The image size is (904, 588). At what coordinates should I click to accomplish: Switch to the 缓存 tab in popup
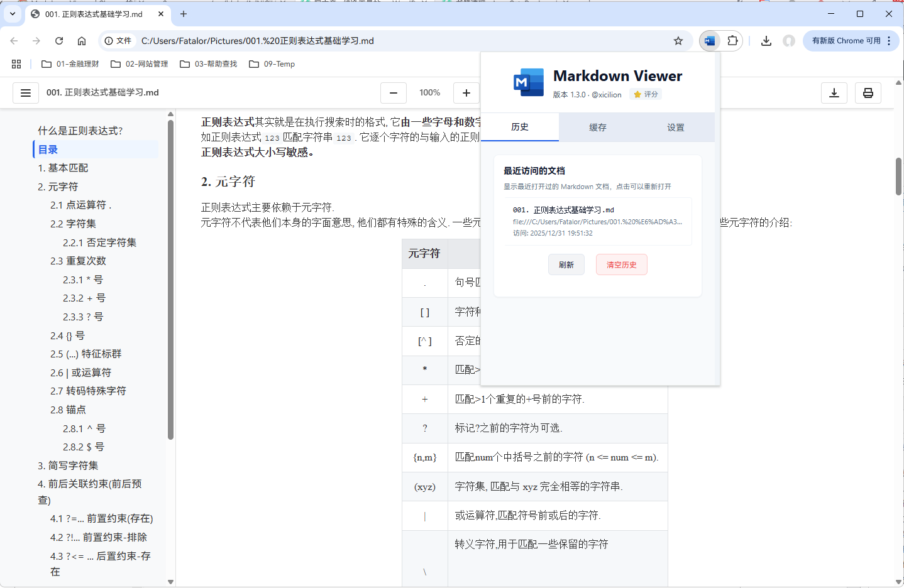click(597, 127)
